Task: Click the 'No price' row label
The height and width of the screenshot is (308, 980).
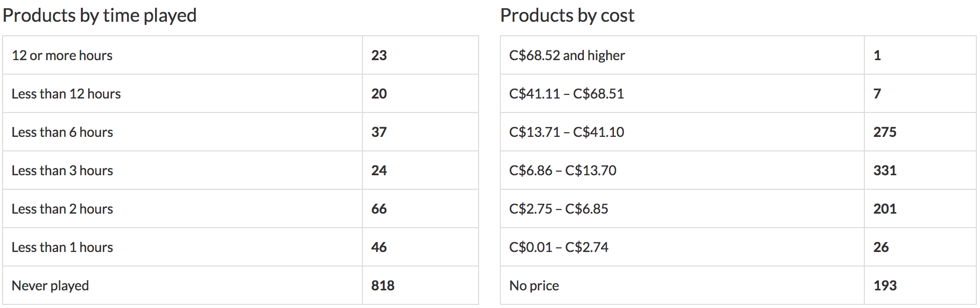Action: pyautogui.click(x=534, y=286)
